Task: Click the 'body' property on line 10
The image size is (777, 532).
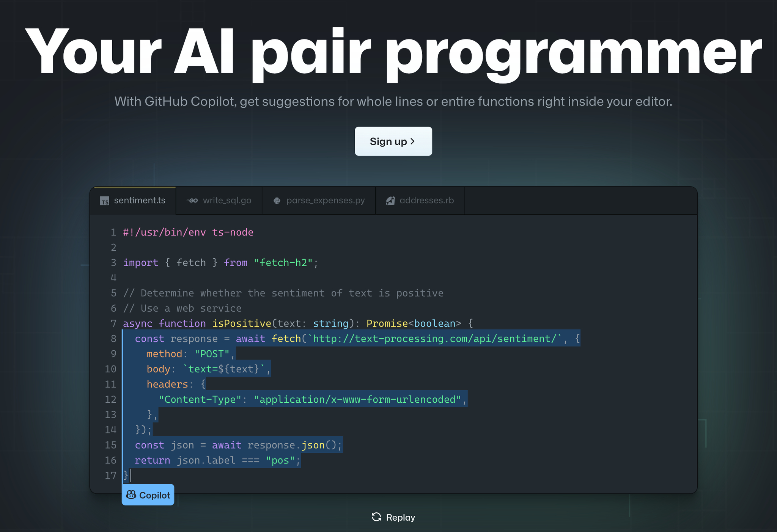Action: click(158, 369)
